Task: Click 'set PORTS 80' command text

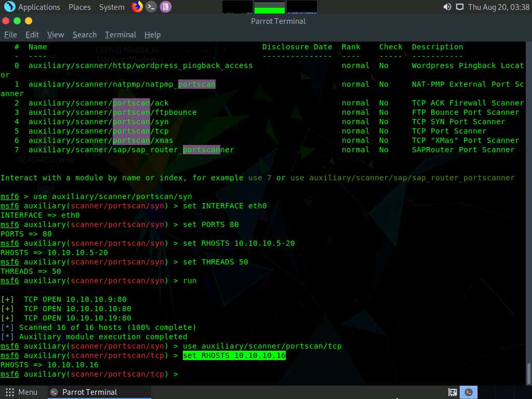Action: (211, 224)
